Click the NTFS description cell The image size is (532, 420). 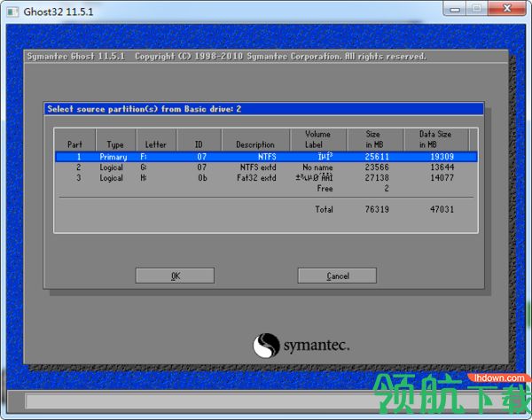[x=267, y=157]
